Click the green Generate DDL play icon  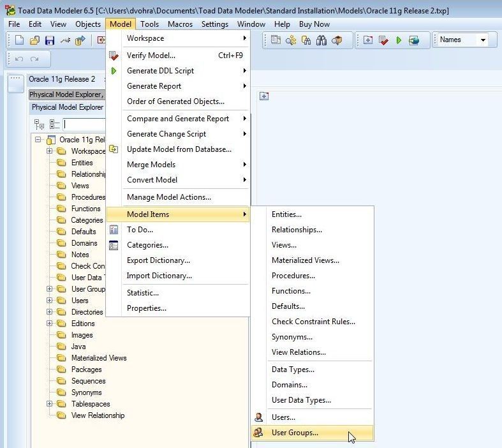click(x=399, y=40)
